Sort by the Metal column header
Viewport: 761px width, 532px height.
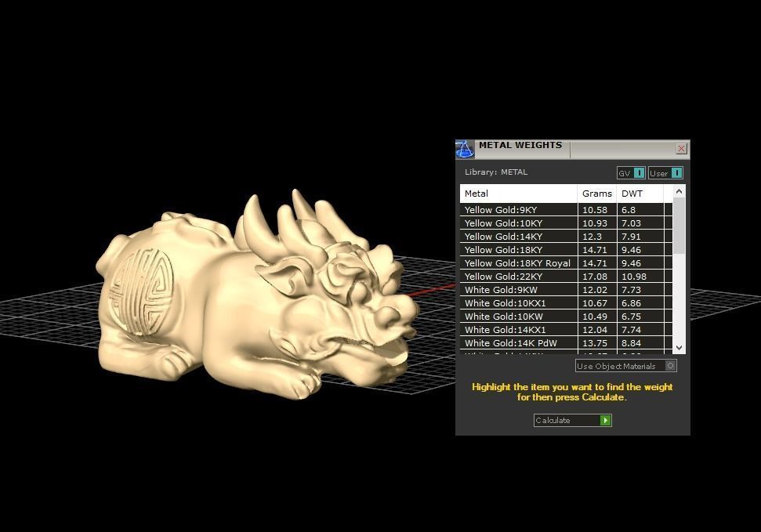point(518,194)
